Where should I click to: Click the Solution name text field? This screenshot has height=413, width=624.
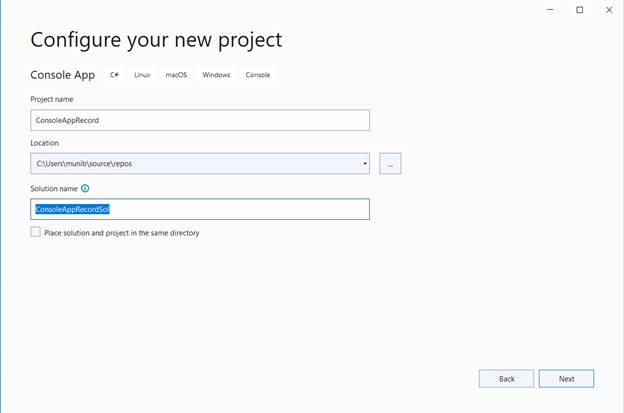click(200, 209)
